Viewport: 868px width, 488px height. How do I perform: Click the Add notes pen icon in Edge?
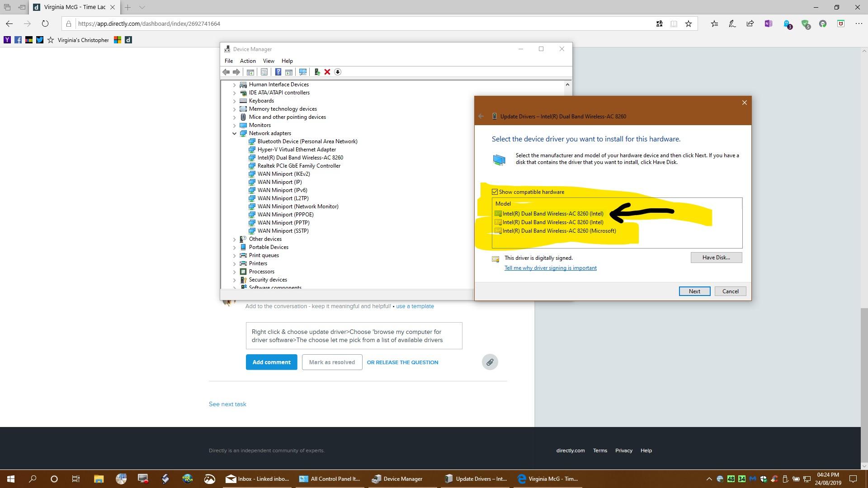point(732,24)
